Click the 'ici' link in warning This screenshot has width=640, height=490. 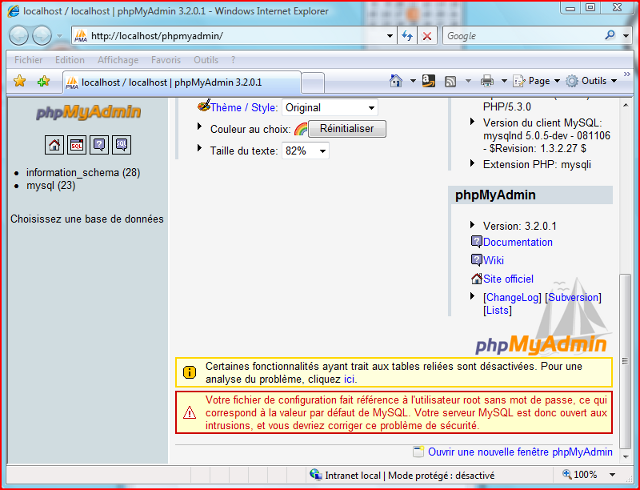pos(349,379)
